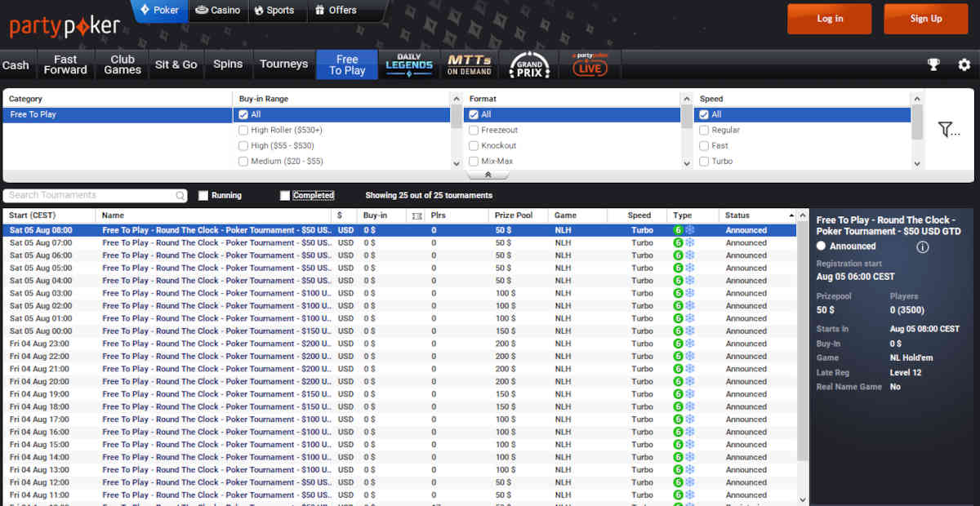
Task: Select the Free To Play tab
Action: pos(347,64)
